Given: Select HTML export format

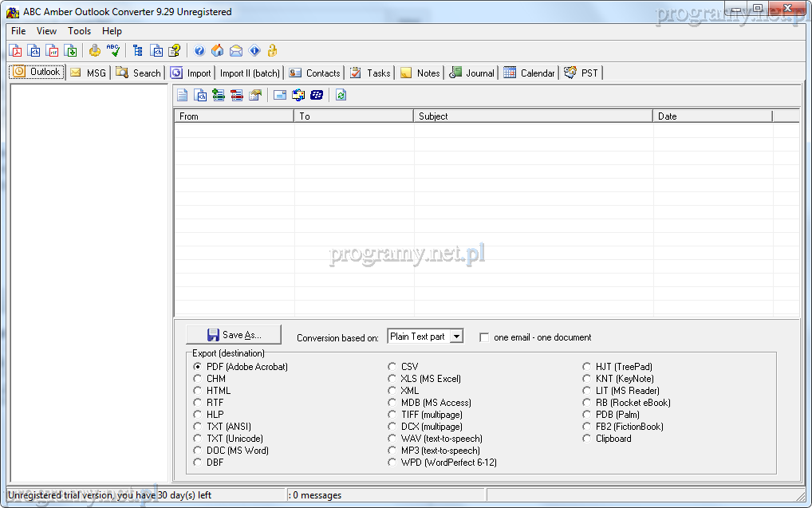Looking at the screenshot, I should click(198, 391).
